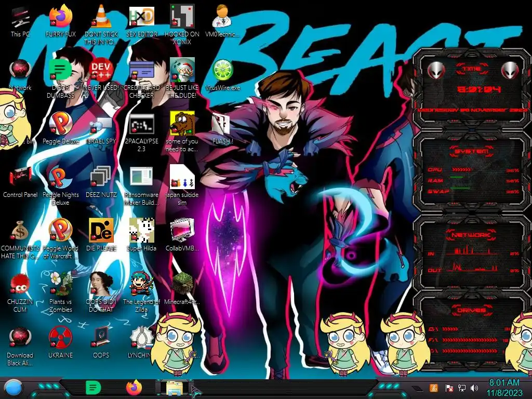Viewport: 532px width, 399px height.
Task: Click the NETWORK header on sidebar widget
Action: click(471, 235)
